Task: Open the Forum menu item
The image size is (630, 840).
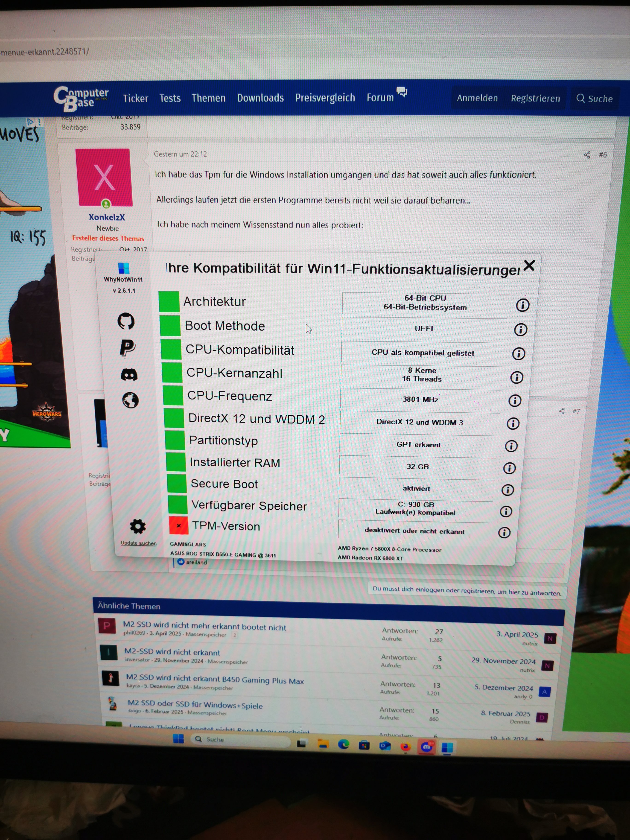Action: tap(380, 98)
